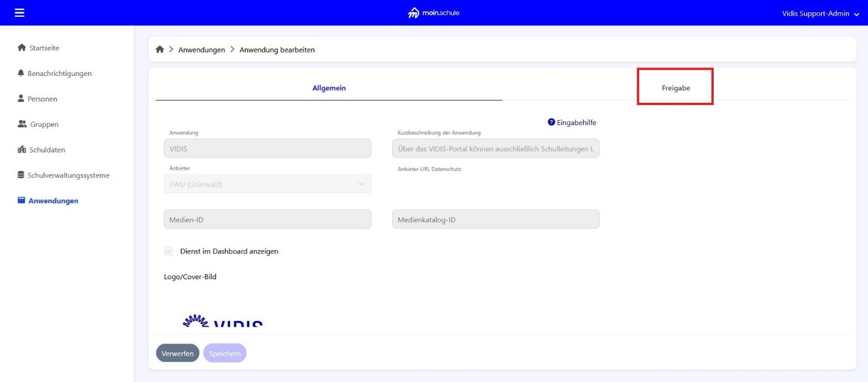The width and height of the screenshot is (868, 382).
Task: Select the Allgemein tab
Action: coord(329,88)
